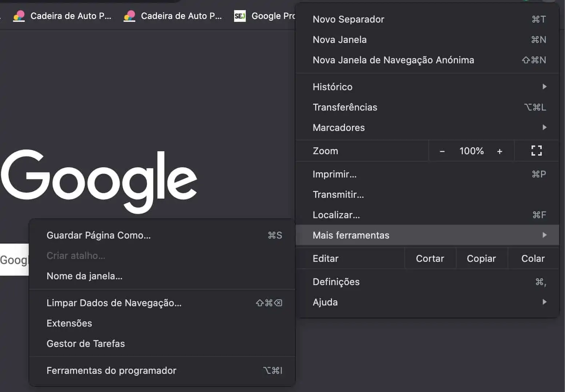Expand the Ajuda submenu

(x=544, y=302)
